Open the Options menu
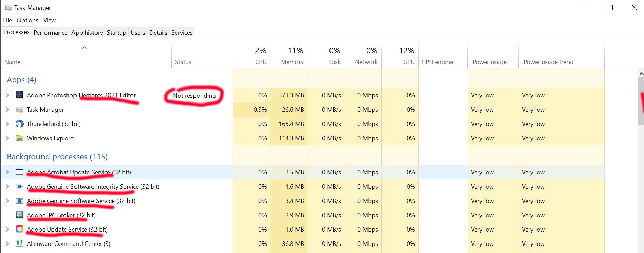The height and width of the screenshot is (253, 644). pyautogui.click(x=28, y=20)
